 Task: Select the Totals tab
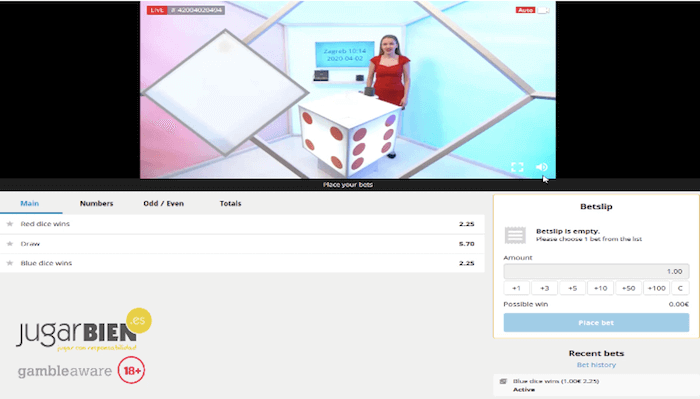tap(230, 203)
